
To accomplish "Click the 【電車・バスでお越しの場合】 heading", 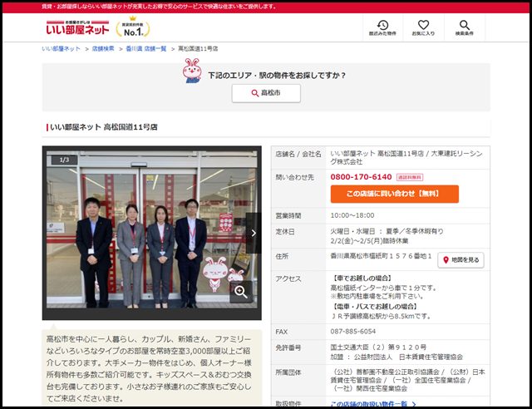I will pyautogui.click(x=375, y=307).
